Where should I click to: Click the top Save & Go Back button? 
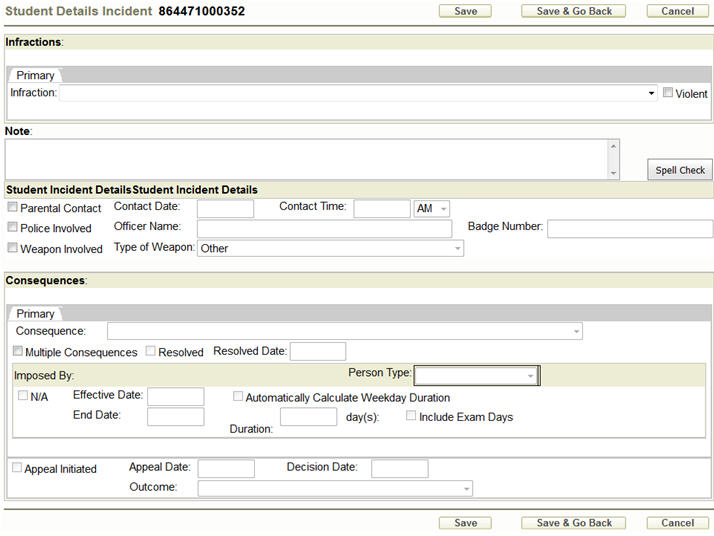pyautogui.click(x=573, y=11)
